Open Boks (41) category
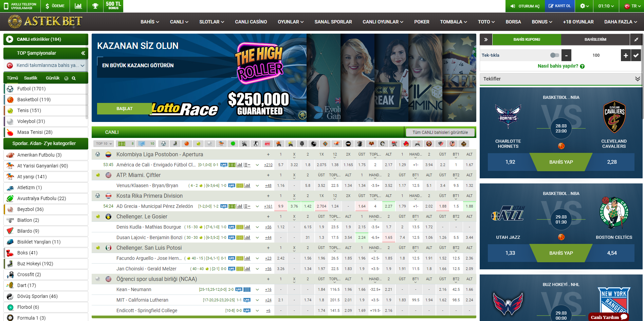Image resolution: width=644 pixels, height=321 pixels. 46,253
